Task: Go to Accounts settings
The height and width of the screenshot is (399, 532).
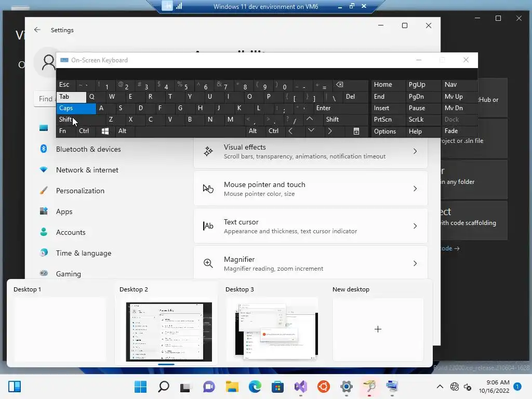Action: pos(71,232)
